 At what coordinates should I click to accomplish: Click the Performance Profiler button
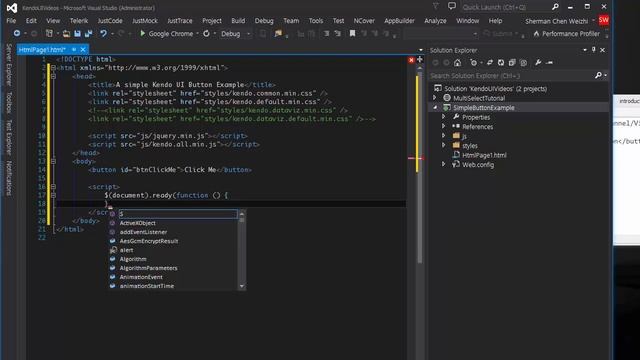coord(566,33)
